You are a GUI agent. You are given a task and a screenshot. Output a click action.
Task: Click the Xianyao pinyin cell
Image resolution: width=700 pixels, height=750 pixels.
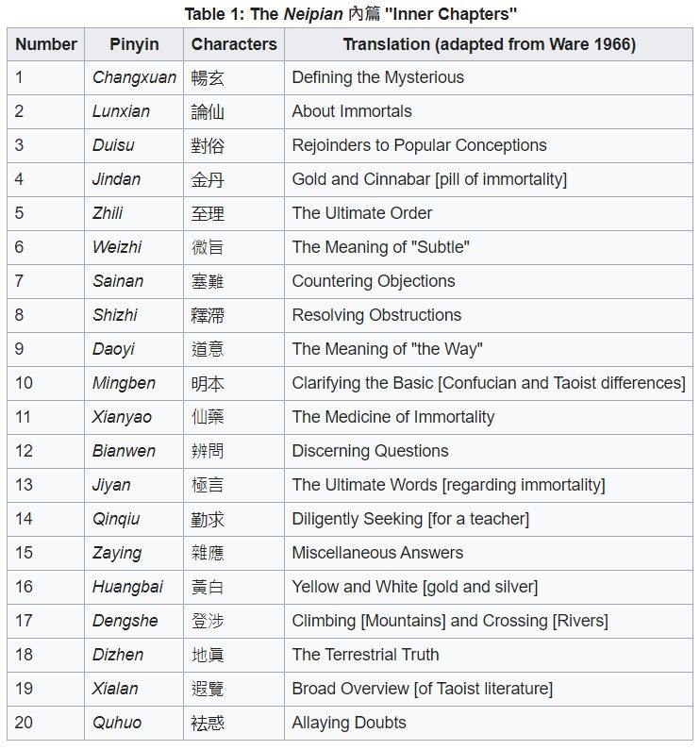tap(122, 417)
